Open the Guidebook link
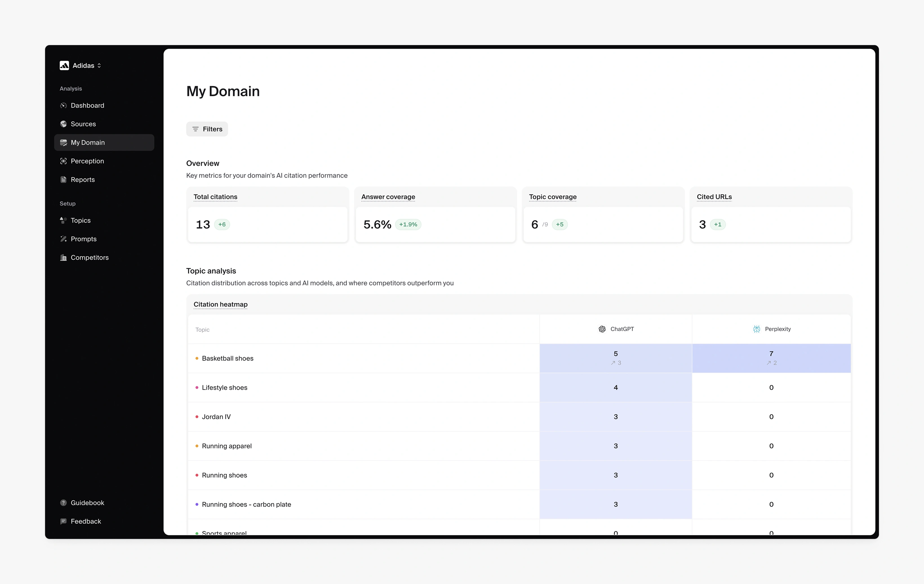Viewport: 924px width, 584px height. 104,503
